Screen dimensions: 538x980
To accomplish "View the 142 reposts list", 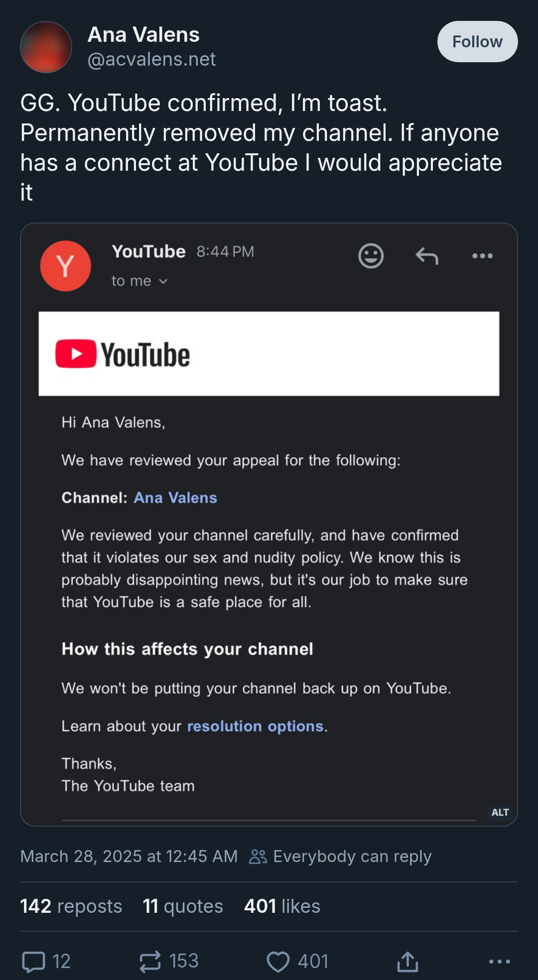I will pos(71,906).
